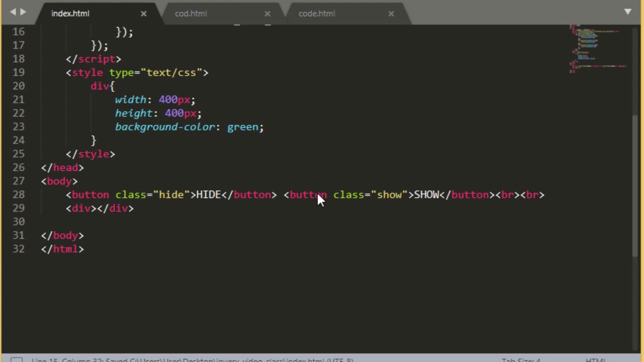Viewport: 644px width, 362px height.
Task: Switch to the index.html tab
Action: click(x=70, y=14)
